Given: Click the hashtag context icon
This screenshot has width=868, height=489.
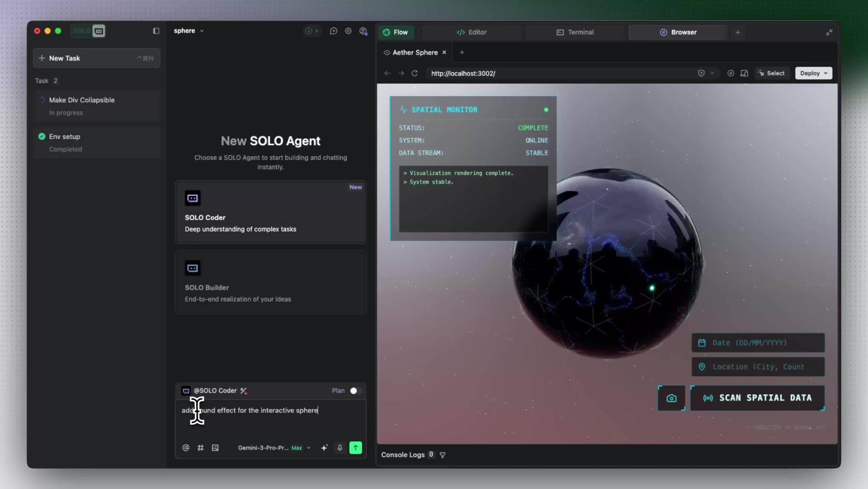Looking at the screenshot, I should coord(200,448).
